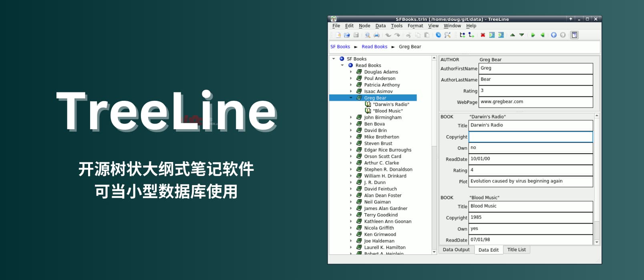644x280 pixels.
Task: Click the Move Up green arrow icon
Action: click(512, 35)
